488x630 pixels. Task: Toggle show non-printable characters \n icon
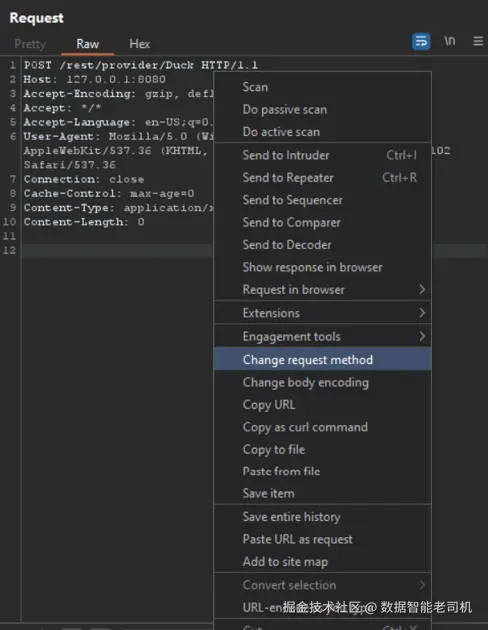[450, 41]
